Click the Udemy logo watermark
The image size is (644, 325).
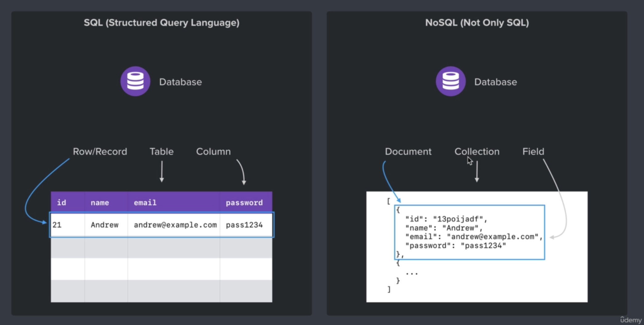(630, 319)
